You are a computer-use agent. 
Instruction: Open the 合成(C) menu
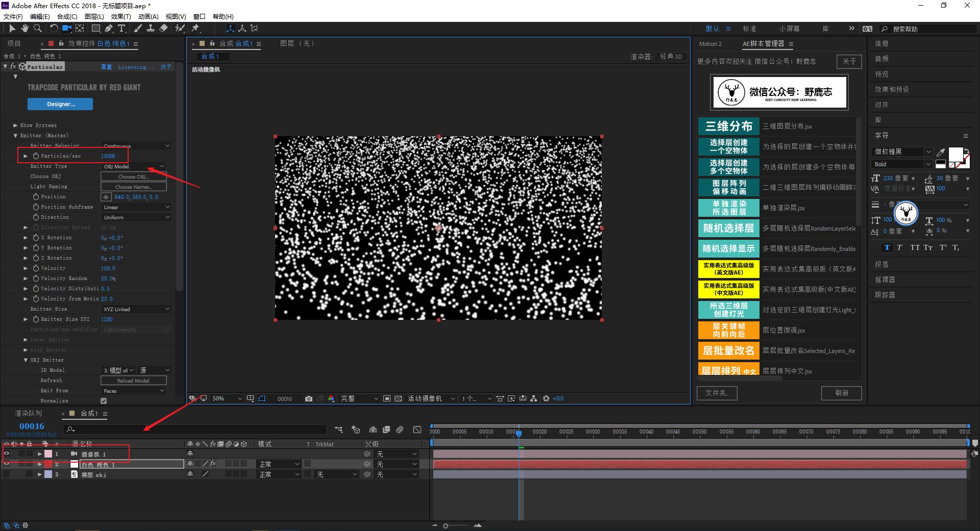67,17
